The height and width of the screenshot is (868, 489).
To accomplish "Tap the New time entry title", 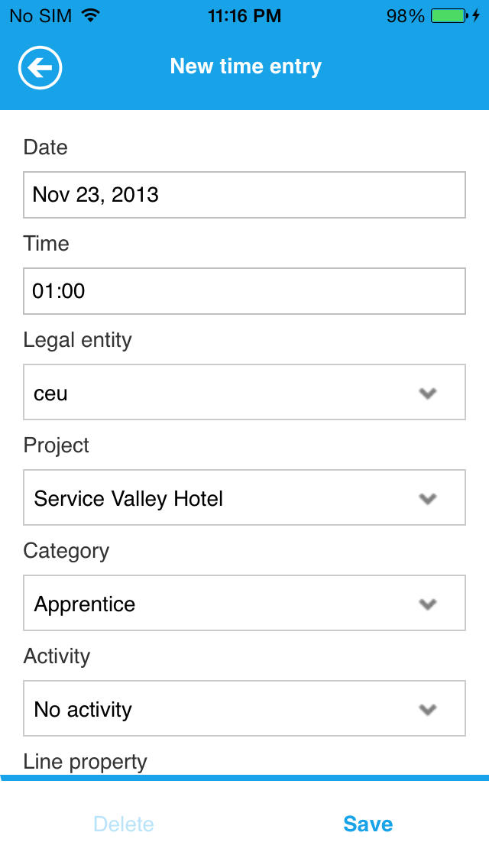I will (245, 66).
